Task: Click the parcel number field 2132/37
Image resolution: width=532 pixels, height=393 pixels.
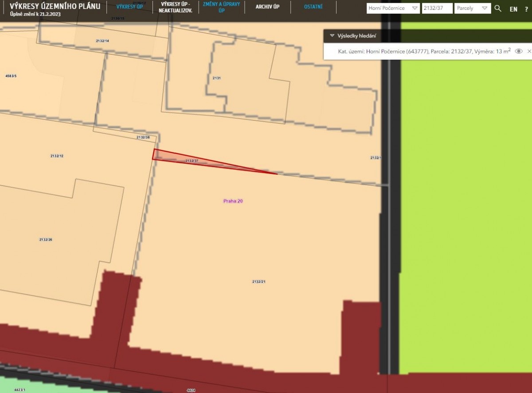Action: [x=437, y=8]
